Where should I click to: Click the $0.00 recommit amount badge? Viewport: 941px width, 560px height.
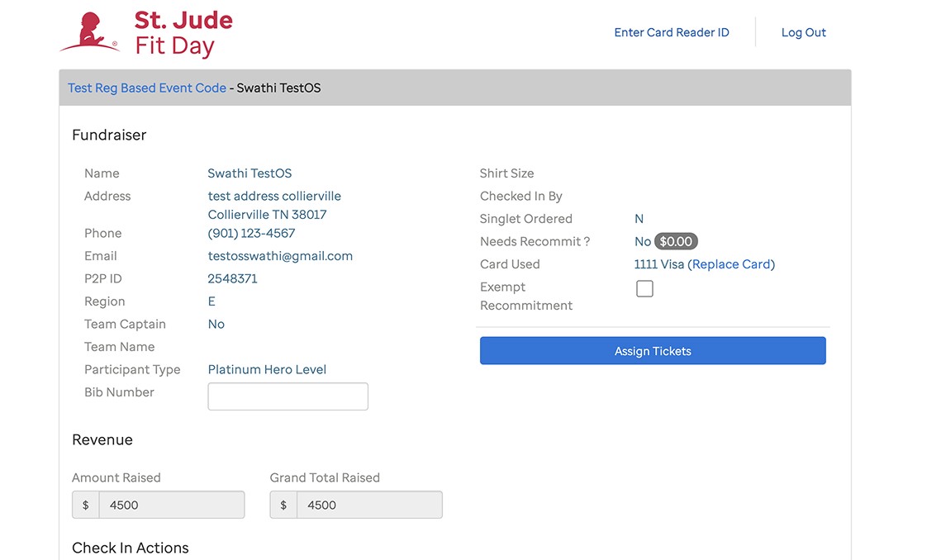click(676, 241)
